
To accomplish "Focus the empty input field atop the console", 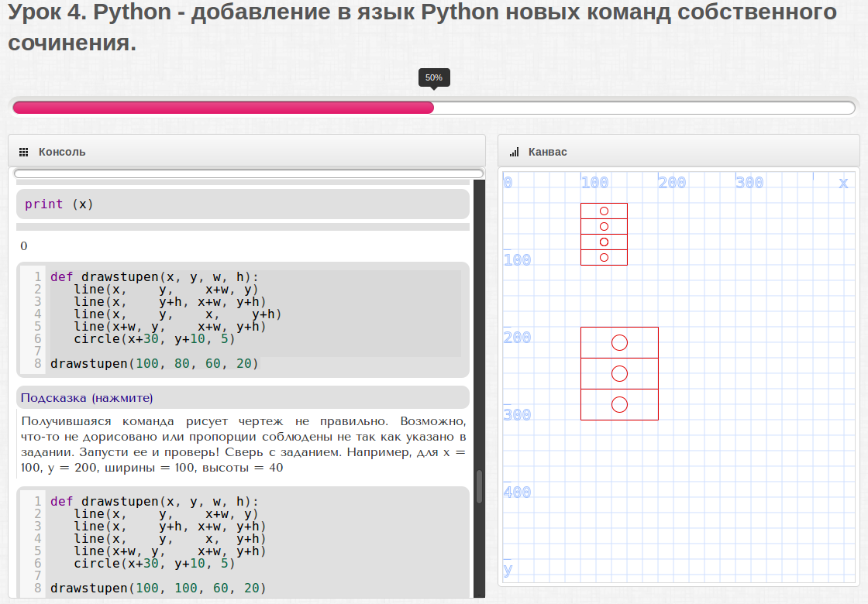I will click(x=249, y=173).
